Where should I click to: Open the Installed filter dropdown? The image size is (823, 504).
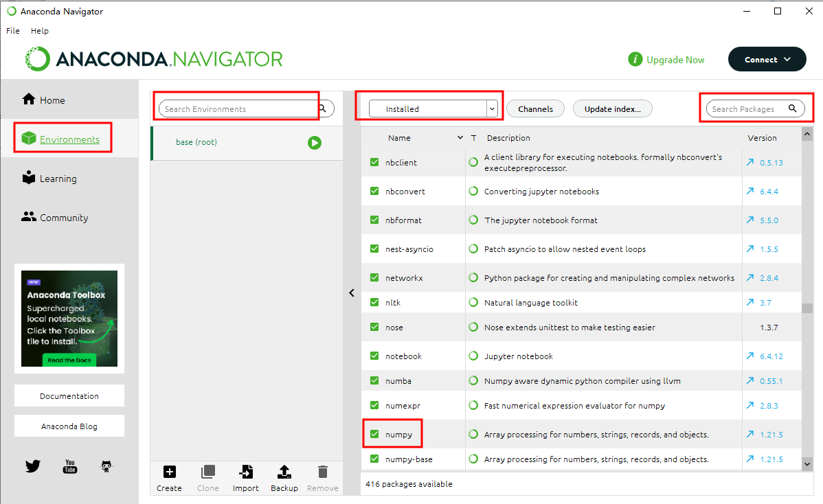pos(433,108)
